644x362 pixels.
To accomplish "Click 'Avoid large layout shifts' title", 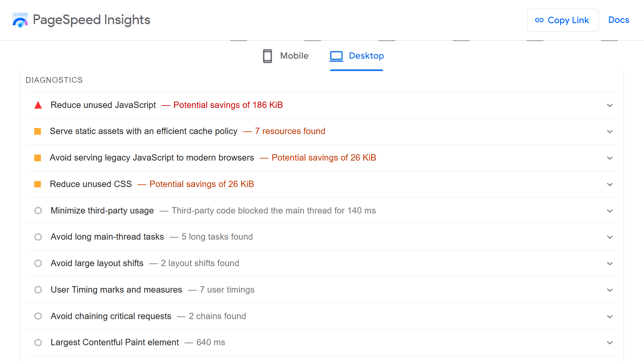I will (x=97, y=263).
